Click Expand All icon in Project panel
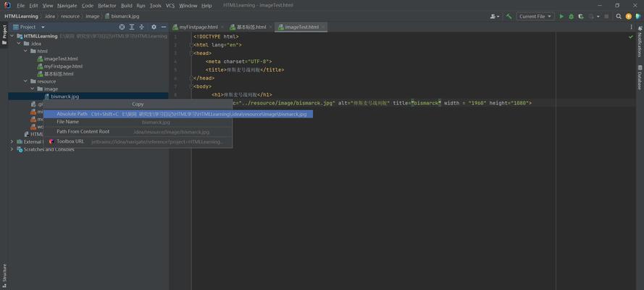 (132, 27)
